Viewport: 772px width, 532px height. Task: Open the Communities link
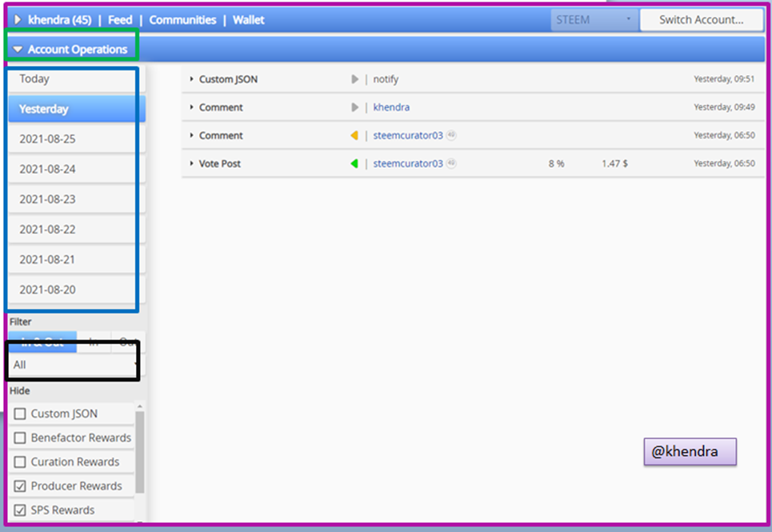tap(182, 20)
